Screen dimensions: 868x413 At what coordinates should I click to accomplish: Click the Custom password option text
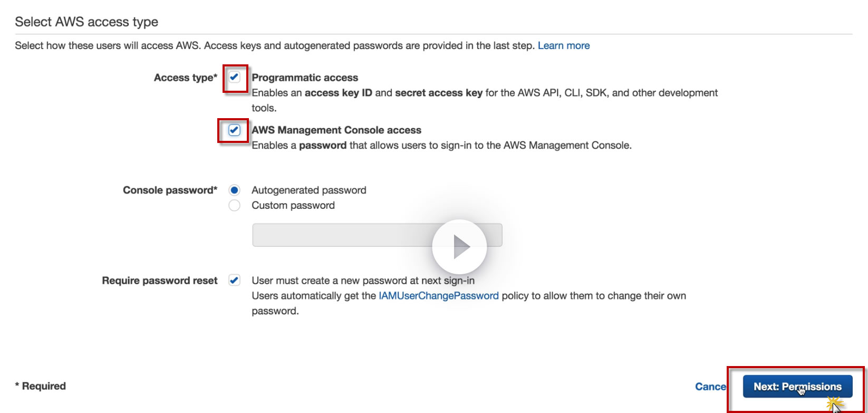293,206
